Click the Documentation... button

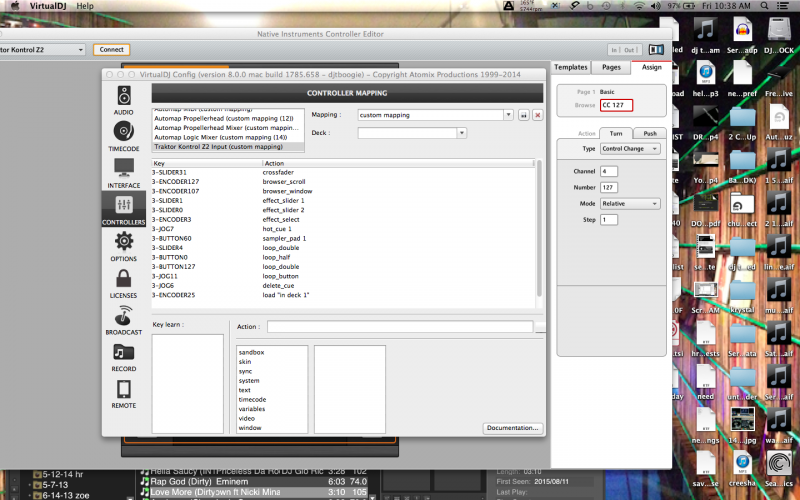pos(512,428)
